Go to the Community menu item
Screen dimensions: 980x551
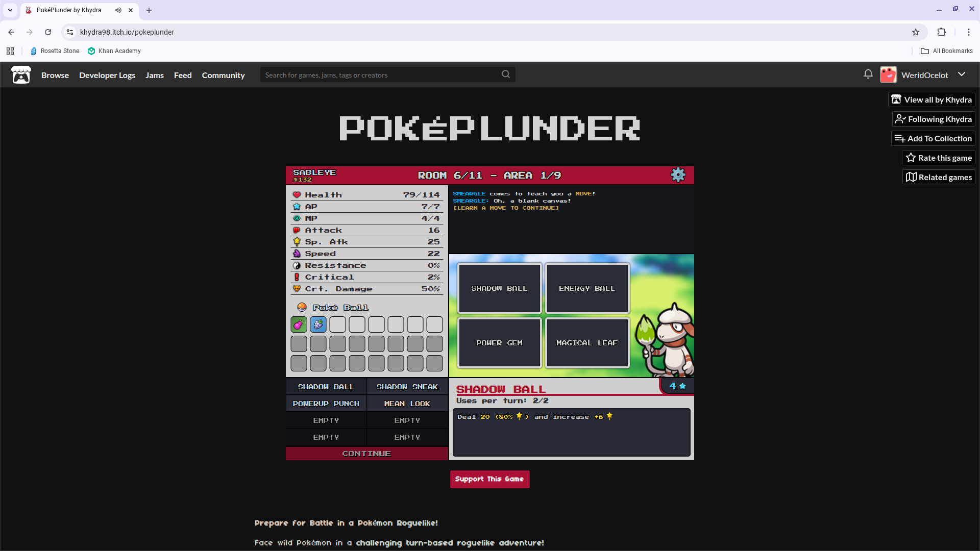point(223,75)
